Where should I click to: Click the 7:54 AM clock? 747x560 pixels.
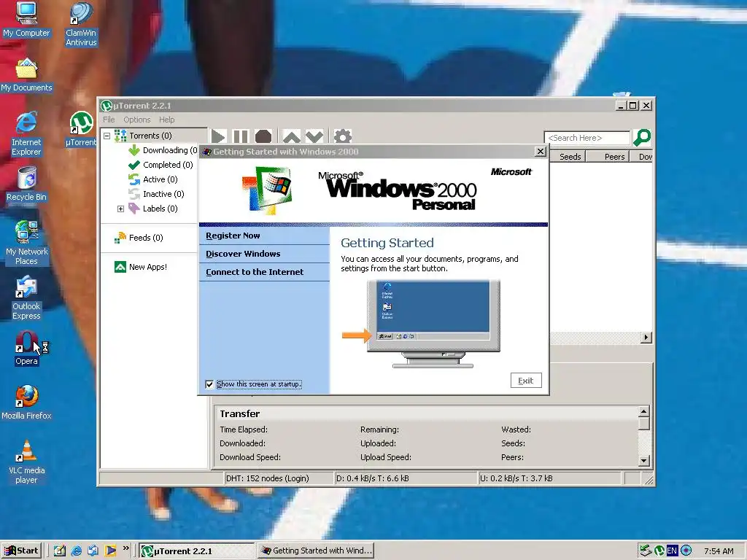pyautogui.click(x=719, y=551)
